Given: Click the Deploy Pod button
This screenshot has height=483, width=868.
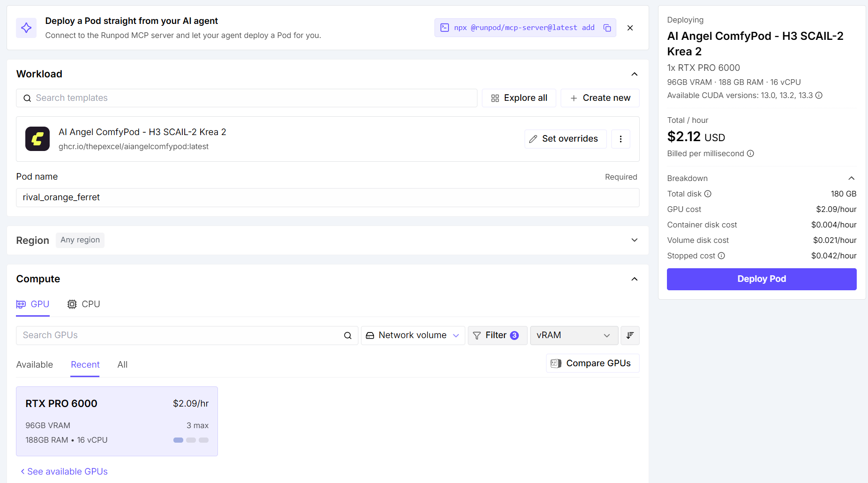Looking at the screenshot, I should (x=762, y=279).
